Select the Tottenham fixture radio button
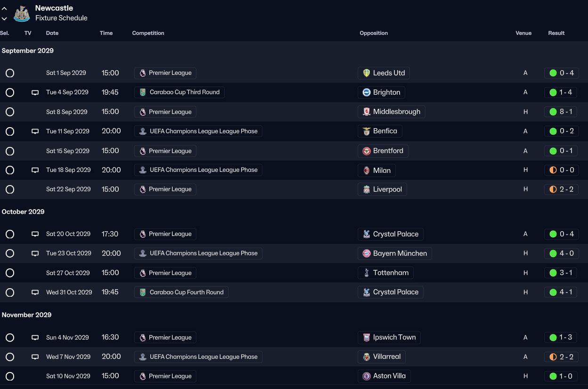 click(10, 273)
